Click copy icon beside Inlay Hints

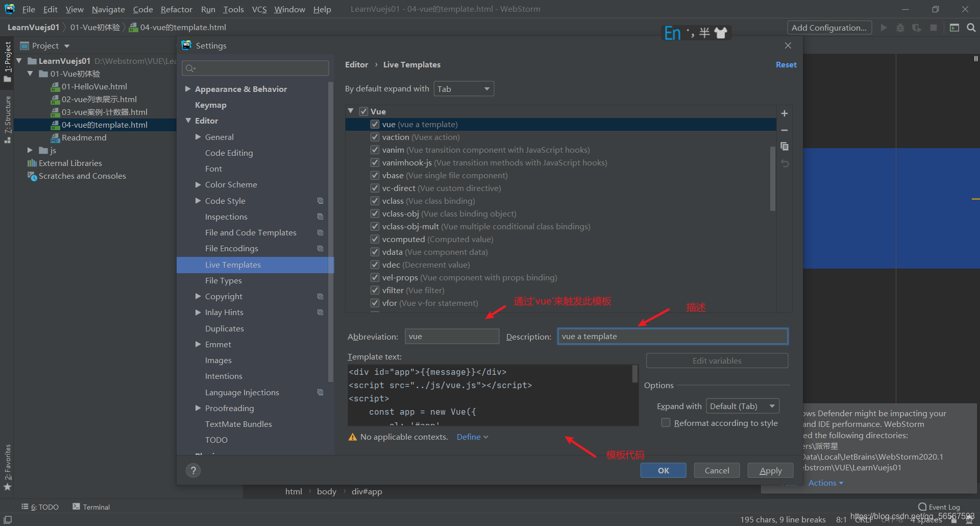tap(320, 312)
